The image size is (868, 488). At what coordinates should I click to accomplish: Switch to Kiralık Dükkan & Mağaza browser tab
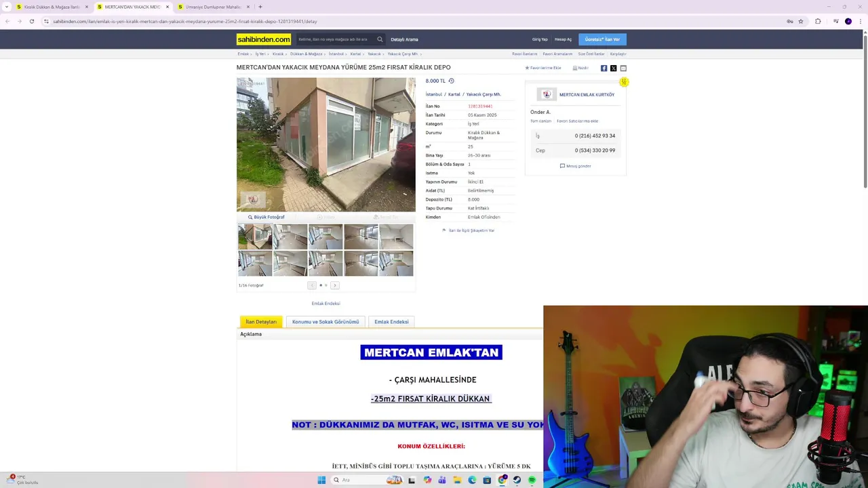pyautogui.click(x=52, y=7)
